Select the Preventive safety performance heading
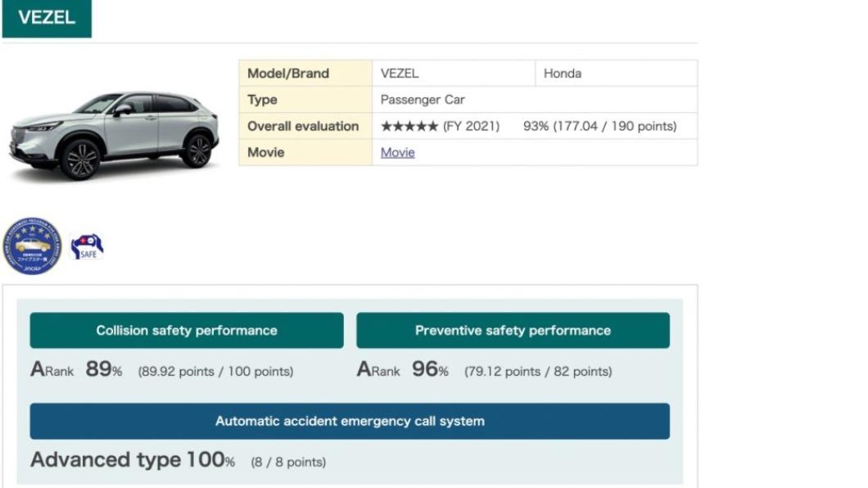Viewport: 868px width, 488px height. [513, 330]
